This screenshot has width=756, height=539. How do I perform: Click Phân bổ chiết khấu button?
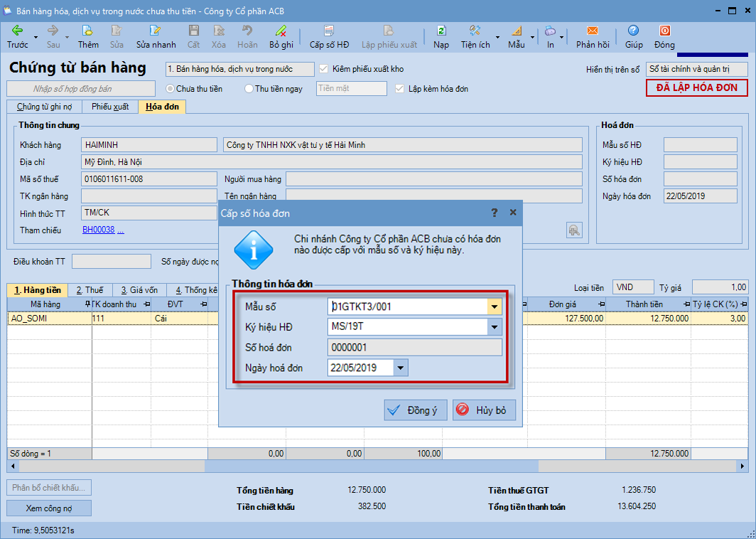pyautogui.click(x=49, y=488)
